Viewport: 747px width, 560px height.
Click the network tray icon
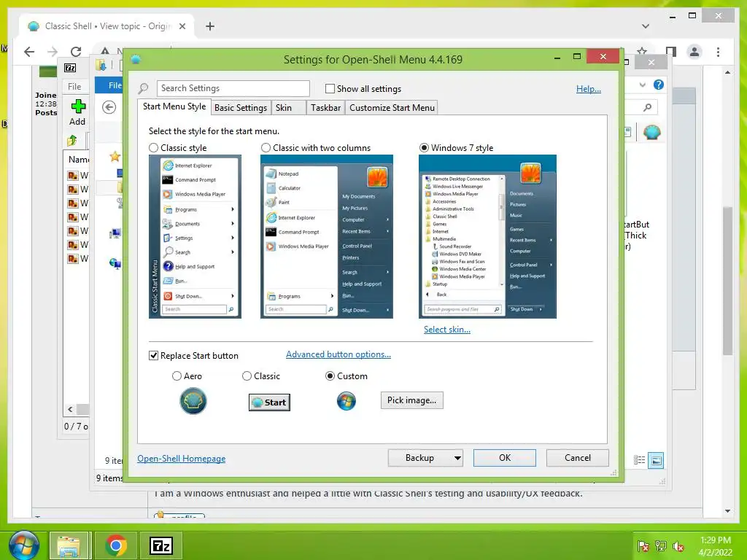(661, 546)
